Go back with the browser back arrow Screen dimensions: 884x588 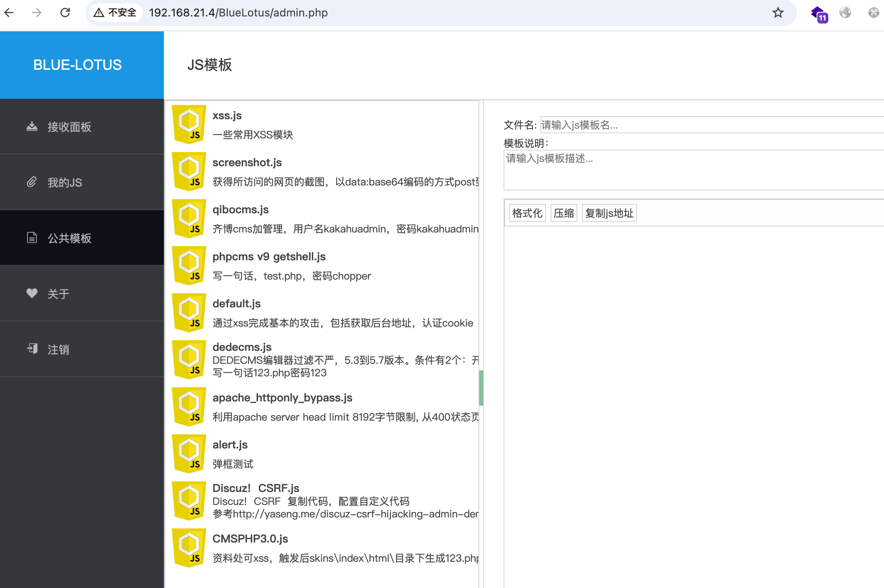[x=9, y=13]
